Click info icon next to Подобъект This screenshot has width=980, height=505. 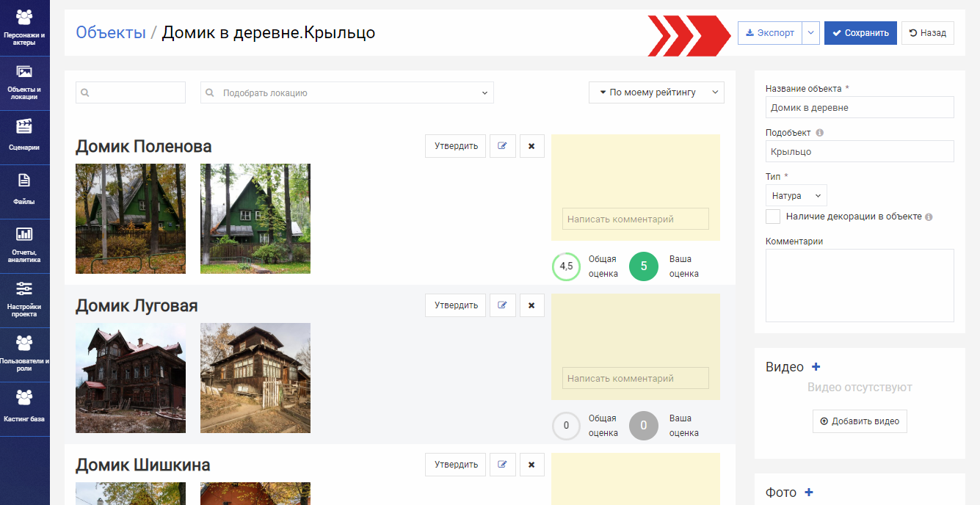pos(819,133)
